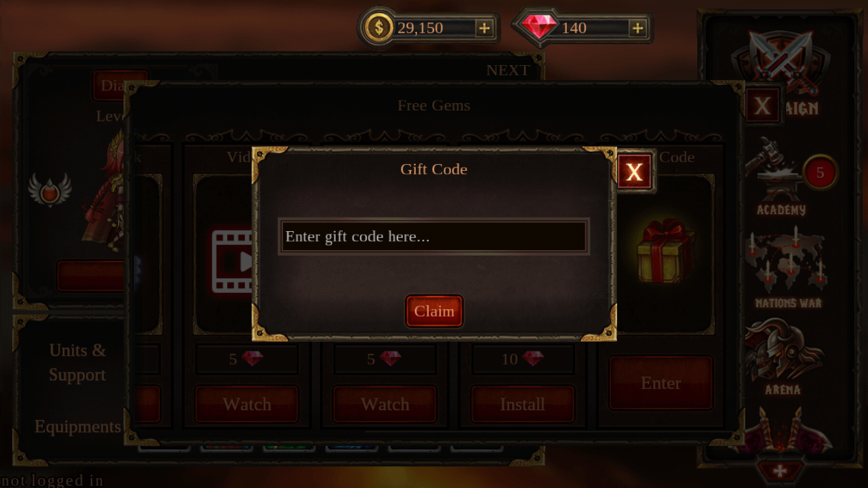Click NEXT to view next hero
Screen dimensions: 868x488
click(x=508, y=70)
